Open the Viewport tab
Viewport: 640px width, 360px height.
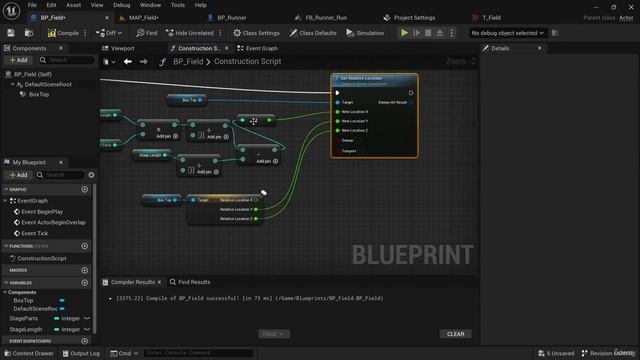tap(122, 48)
